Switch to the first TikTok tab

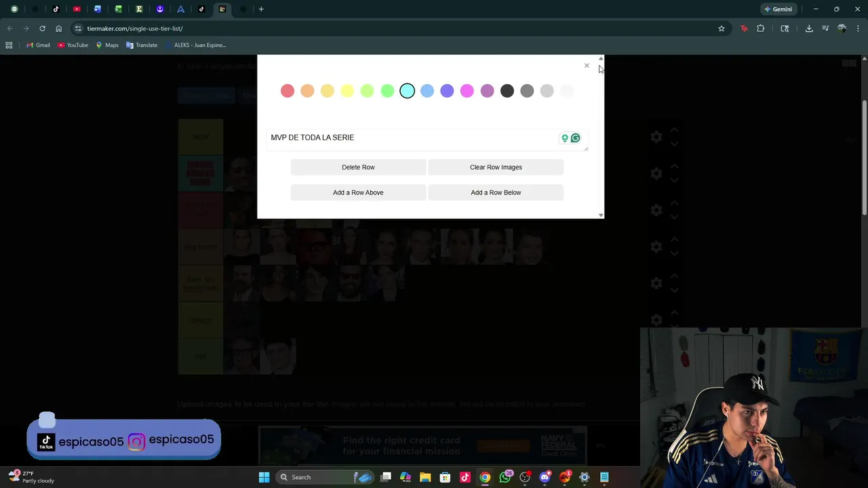56,9
